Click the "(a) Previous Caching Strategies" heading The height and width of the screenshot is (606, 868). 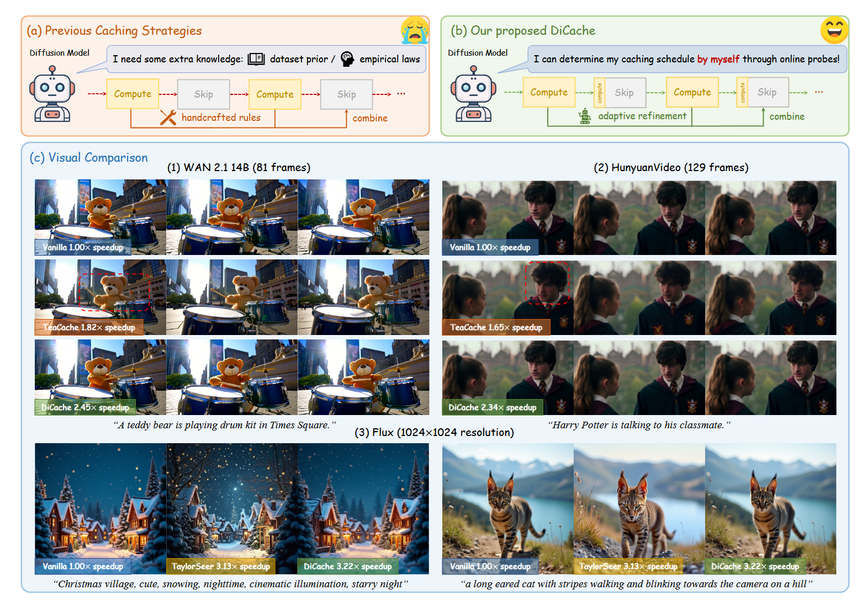pos(114,31)
